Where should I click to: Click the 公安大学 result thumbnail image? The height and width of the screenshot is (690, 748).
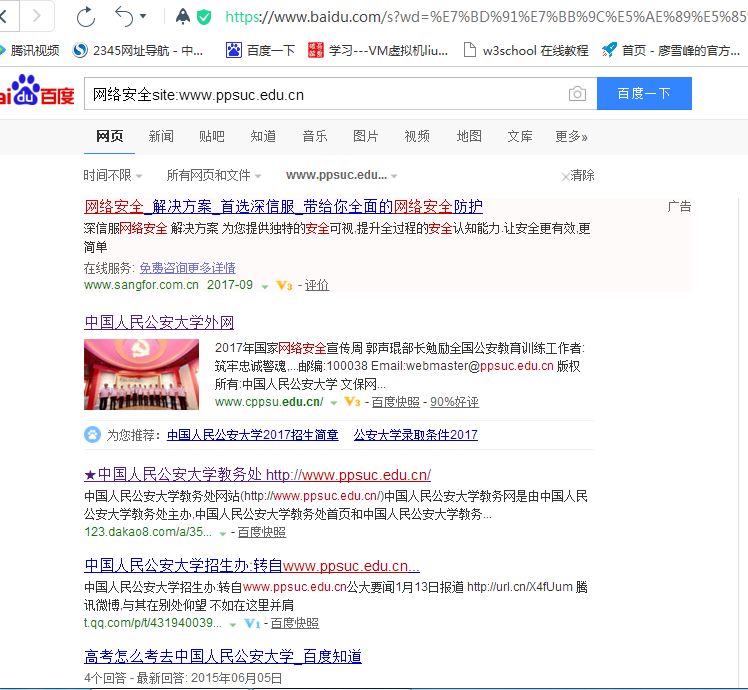point(142,375)
